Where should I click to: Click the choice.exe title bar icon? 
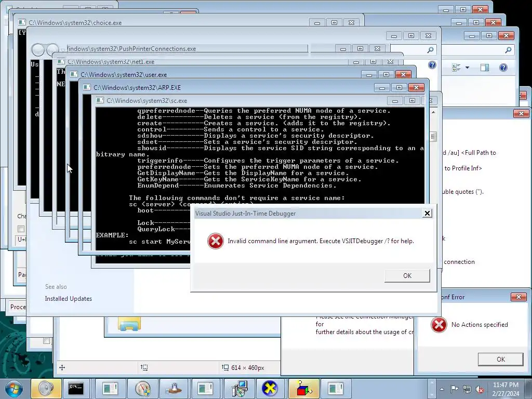(x=22, y=22)
